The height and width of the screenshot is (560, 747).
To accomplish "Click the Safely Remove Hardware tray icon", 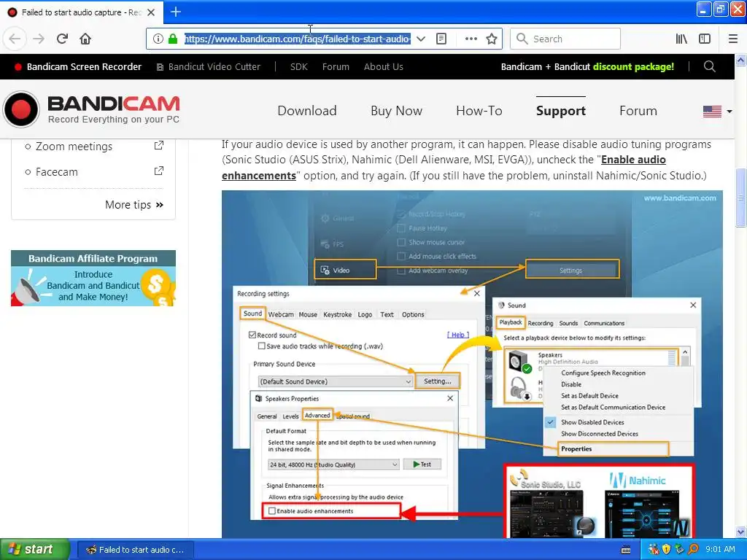I will click(x=679, y=550).
